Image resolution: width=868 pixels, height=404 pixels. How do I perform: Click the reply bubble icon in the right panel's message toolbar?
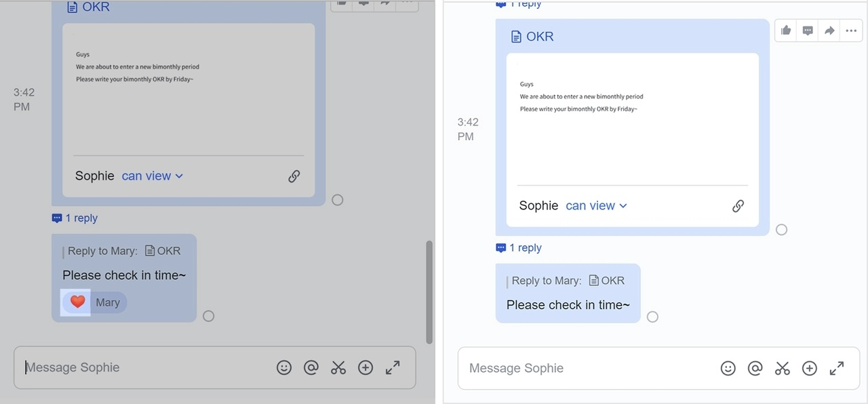[808, 31]
